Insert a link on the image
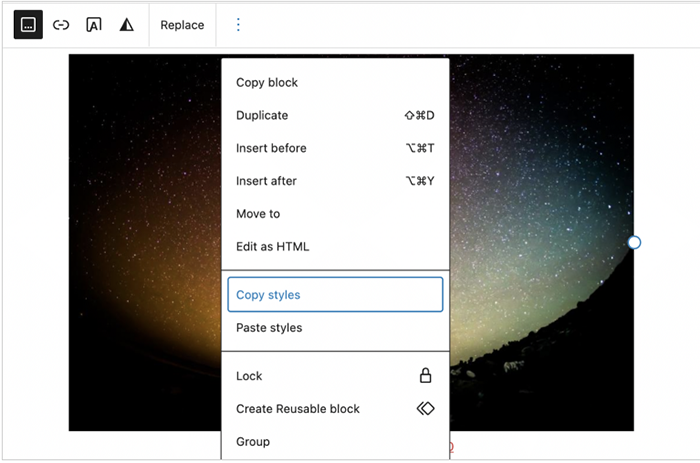The width and height of the screenshot is (700, 463). click(61, 25)
